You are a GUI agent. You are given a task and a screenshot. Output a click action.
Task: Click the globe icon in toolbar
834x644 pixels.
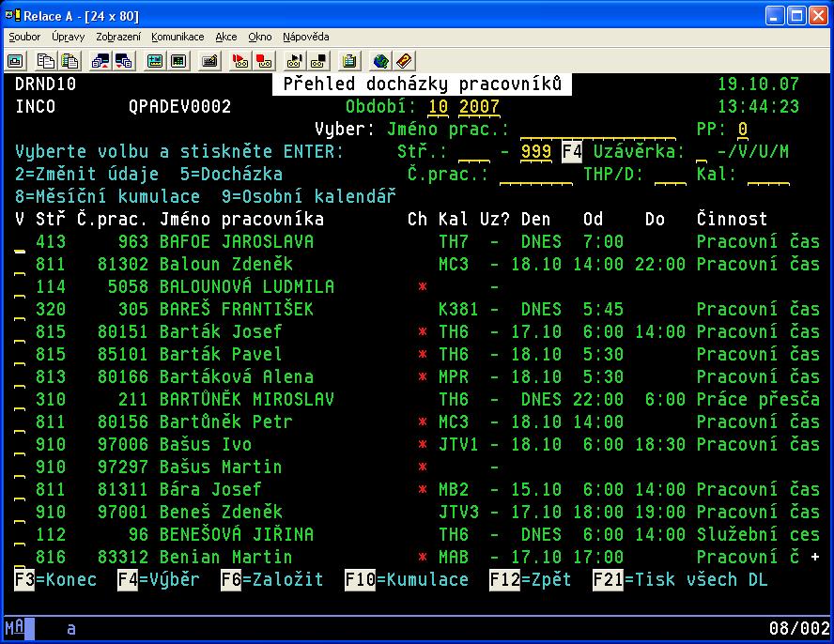[x=380, y=61]
